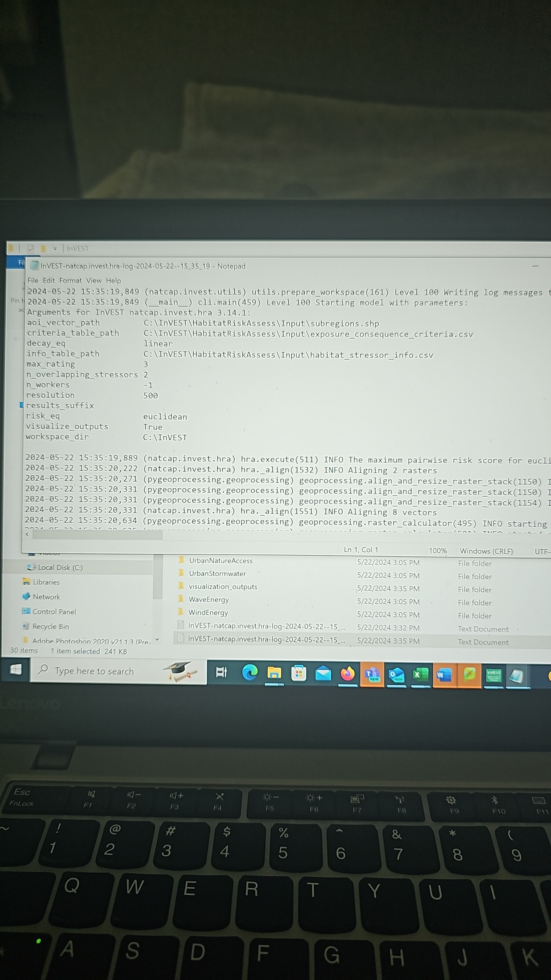The image size is (551, 980).
Task: Click the 'visualize_outputs' True line in Notepad
Action: (x=94, y=427)
